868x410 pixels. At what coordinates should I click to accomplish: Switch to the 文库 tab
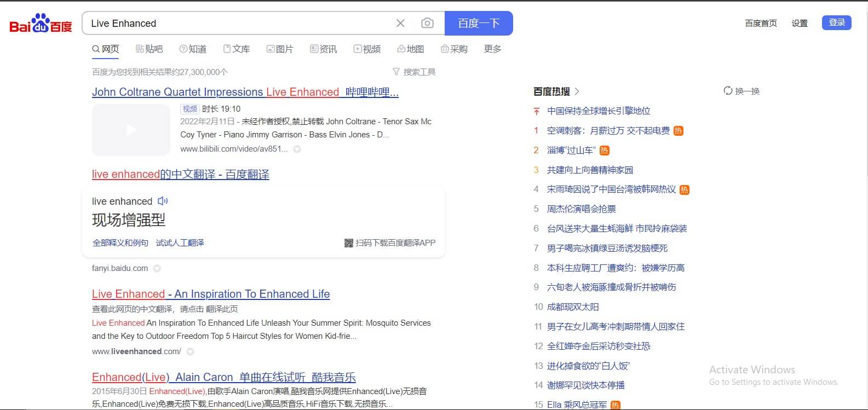point(237,49)
